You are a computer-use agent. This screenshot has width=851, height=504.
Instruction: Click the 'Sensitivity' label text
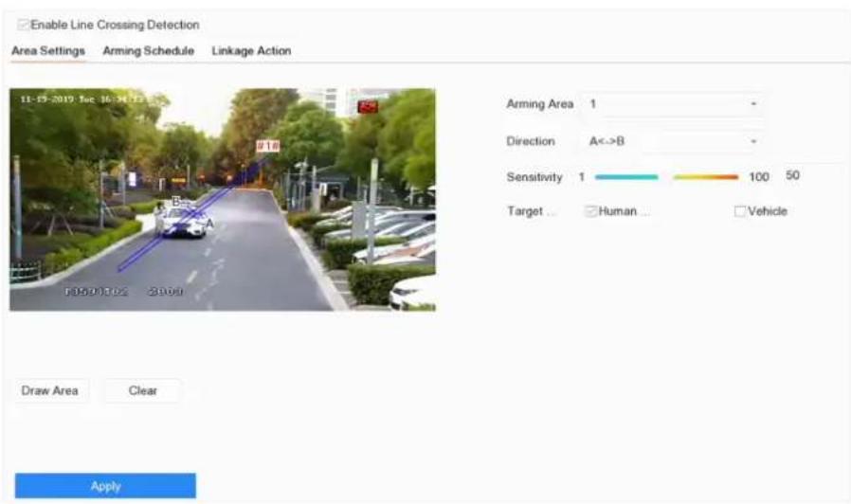tap(534, 177)
